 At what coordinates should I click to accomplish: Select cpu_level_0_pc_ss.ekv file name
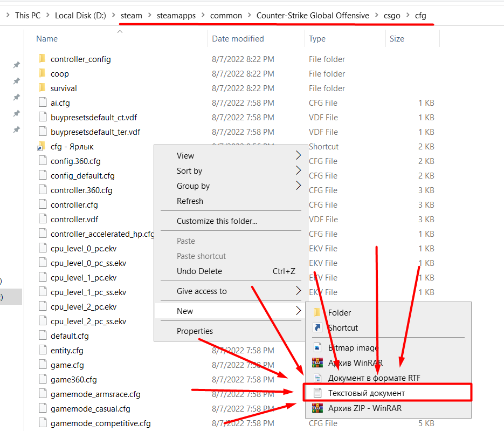88,263
